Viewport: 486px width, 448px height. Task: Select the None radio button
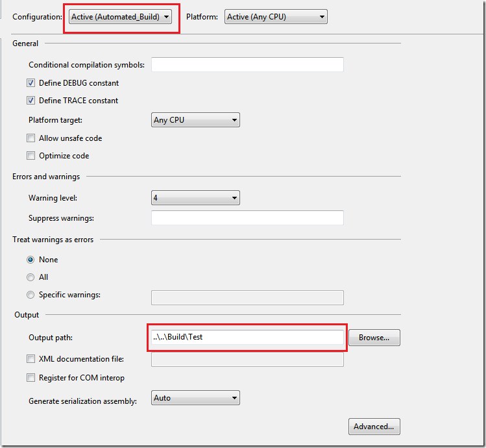click(x=31, y=260)
